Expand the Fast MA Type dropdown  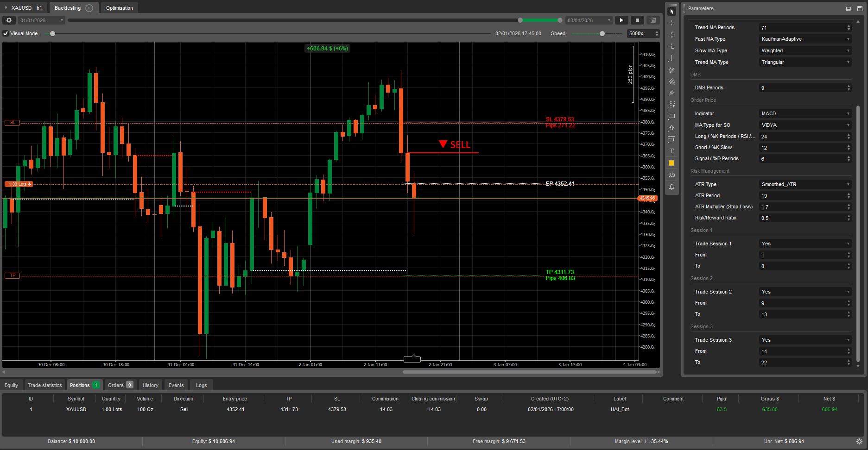[805, 39]
